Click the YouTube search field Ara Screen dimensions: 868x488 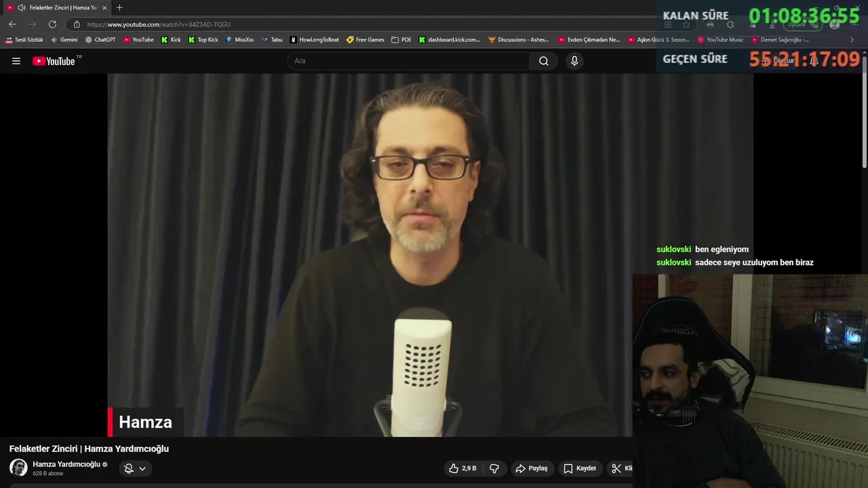409,61
